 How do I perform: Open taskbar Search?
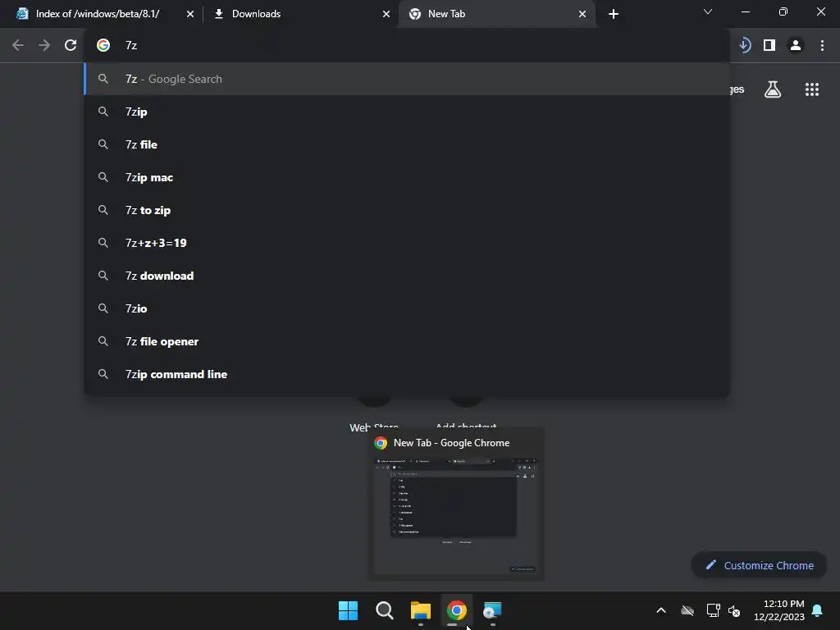pyautogui.click(x=384, y=610)
